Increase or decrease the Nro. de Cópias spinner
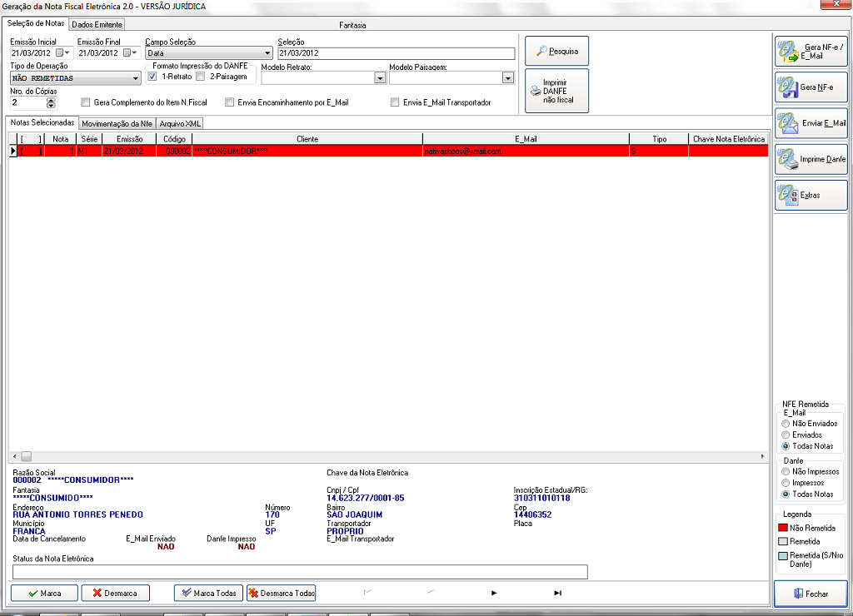This screenshot has height=616, width=853. click(51, 102)
